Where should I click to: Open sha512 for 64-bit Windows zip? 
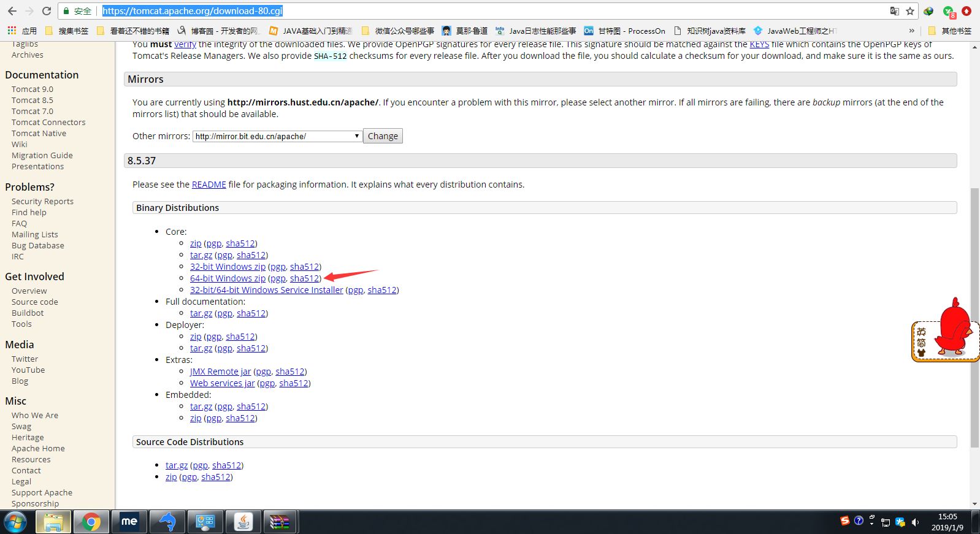point(305,278)
